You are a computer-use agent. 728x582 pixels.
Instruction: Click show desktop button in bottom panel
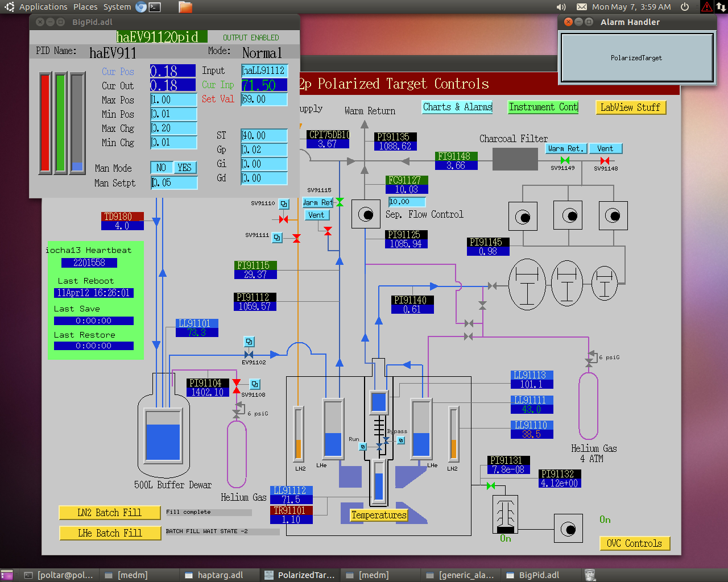pos(7,575)
